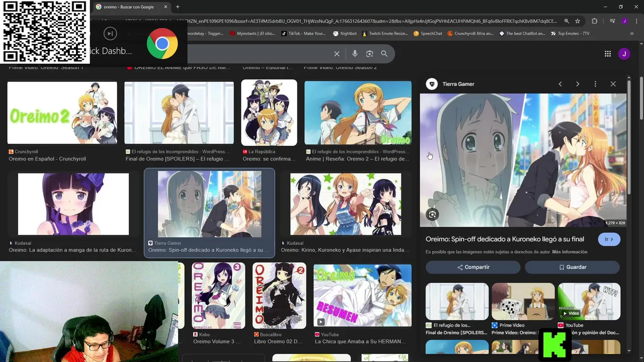Click the magnifying glass search button

point(384,54)
